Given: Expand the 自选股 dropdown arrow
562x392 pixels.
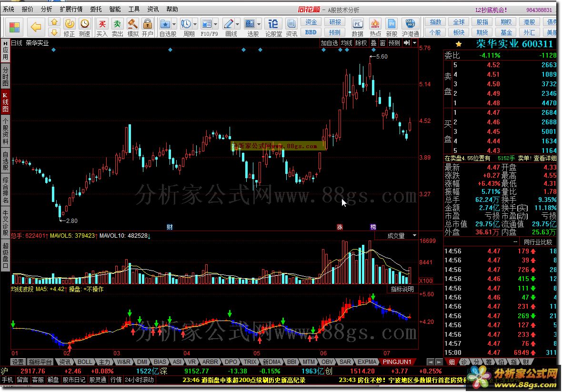Looking at the screenshot, I should point(174,24).
